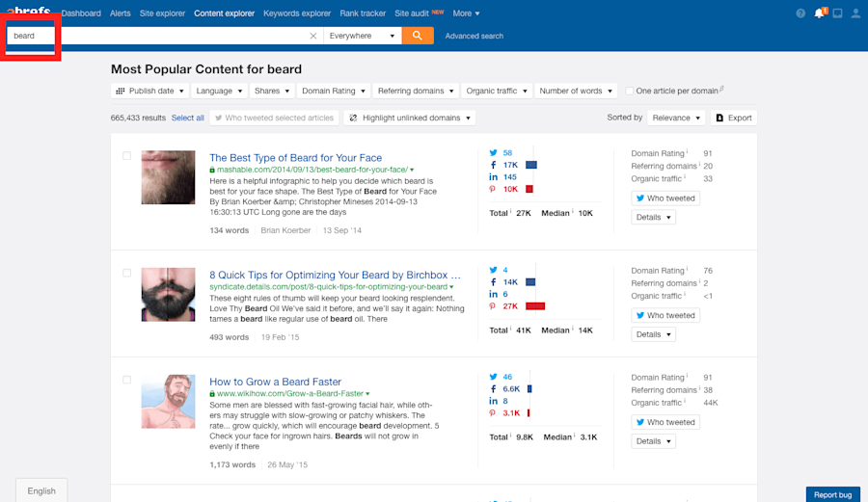This screenshot has width=868, height=502.
Task: Click the Pinterest icon in Birchbox result shares
Action: (492, 306)
